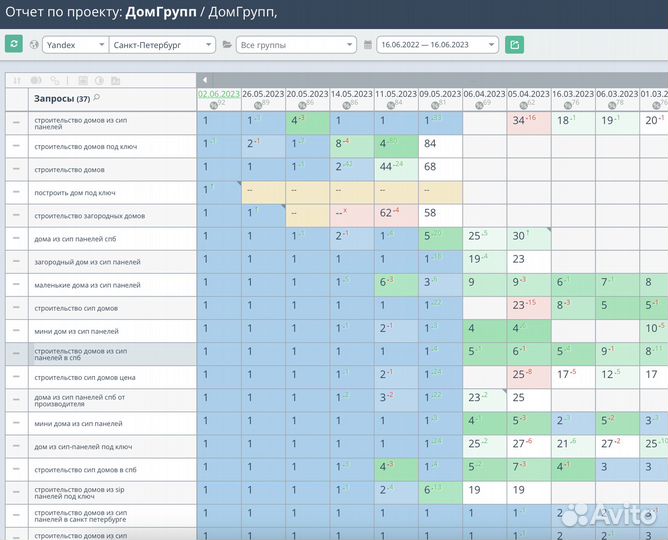Click the date range field 16.06.2022 — 16.06.2023
This screenshot has height=540, width=668.
[x=437, y=45]
